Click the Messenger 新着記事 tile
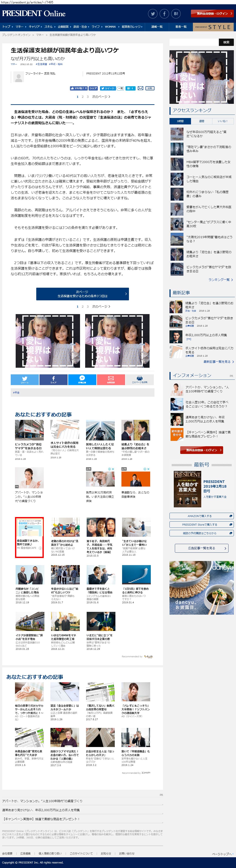Screen dimensions: 236x868 click(82, 380)
